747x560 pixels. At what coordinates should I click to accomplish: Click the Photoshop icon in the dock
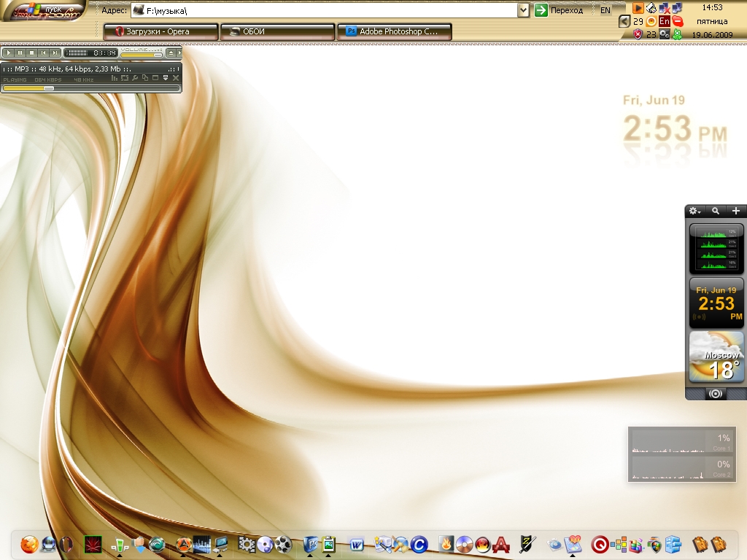310,544
